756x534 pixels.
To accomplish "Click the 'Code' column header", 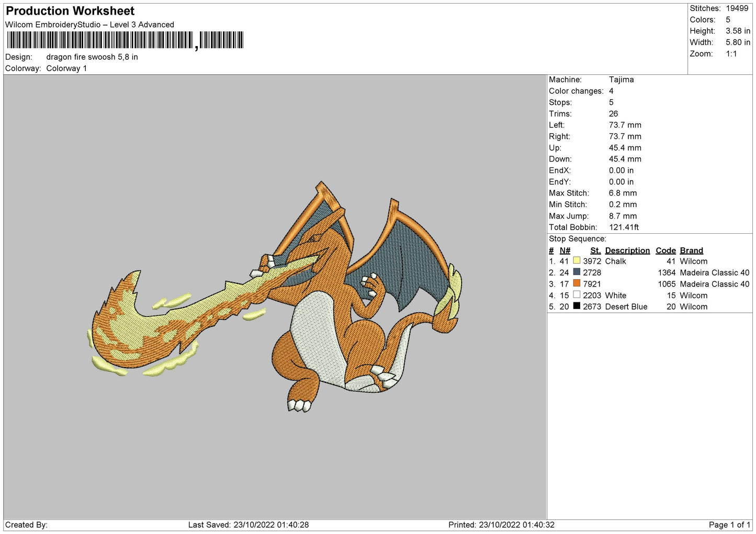I will (665, 251).
